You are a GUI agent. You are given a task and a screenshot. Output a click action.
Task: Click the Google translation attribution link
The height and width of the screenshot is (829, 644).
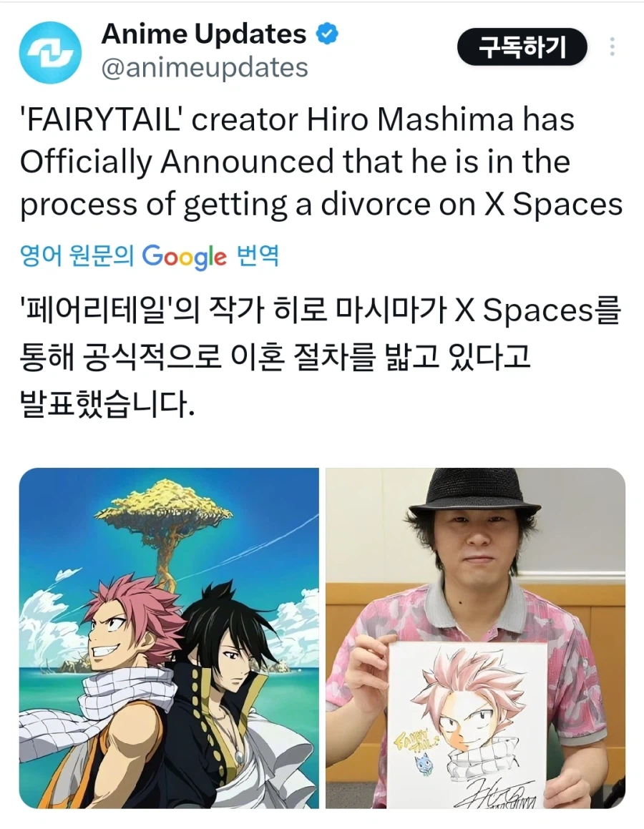[x=149, y=256]
